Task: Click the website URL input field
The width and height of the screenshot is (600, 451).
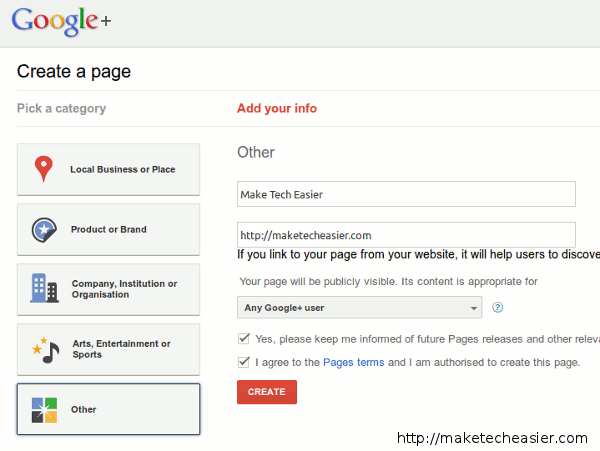Action: (x=406, y=235)
